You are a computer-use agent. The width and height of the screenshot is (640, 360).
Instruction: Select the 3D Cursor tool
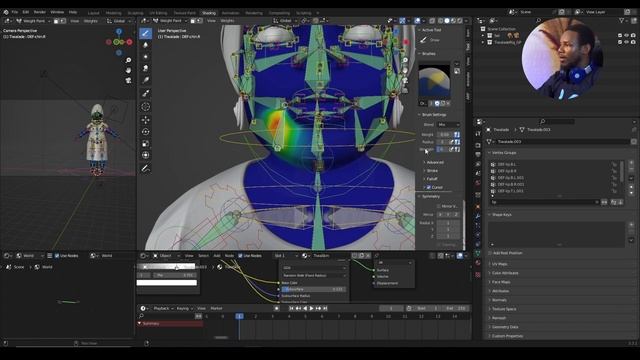tap(145, 107)
